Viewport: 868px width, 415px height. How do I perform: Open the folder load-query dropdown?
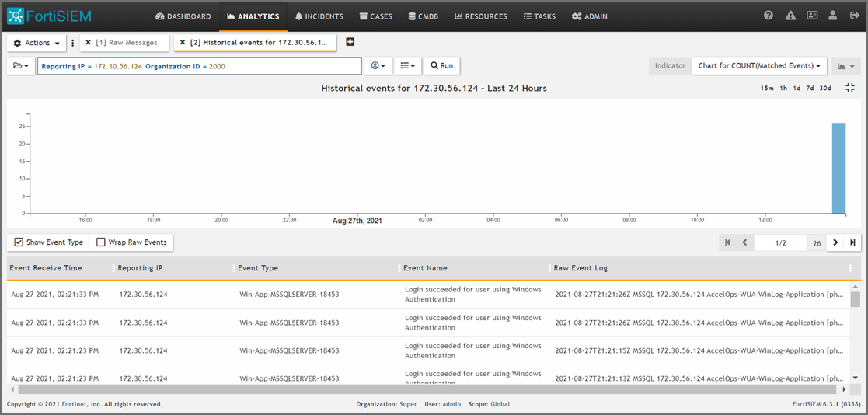click(21, 65)
